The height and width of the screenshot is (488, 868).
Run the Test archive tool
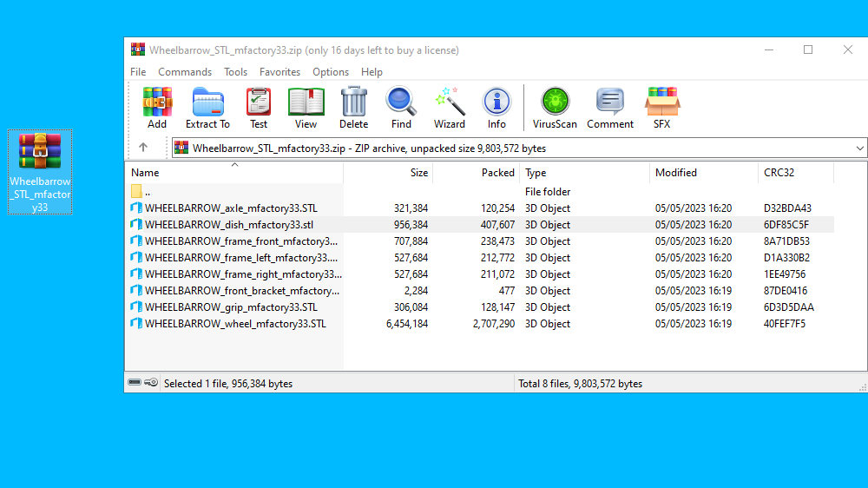pos(259,108)
